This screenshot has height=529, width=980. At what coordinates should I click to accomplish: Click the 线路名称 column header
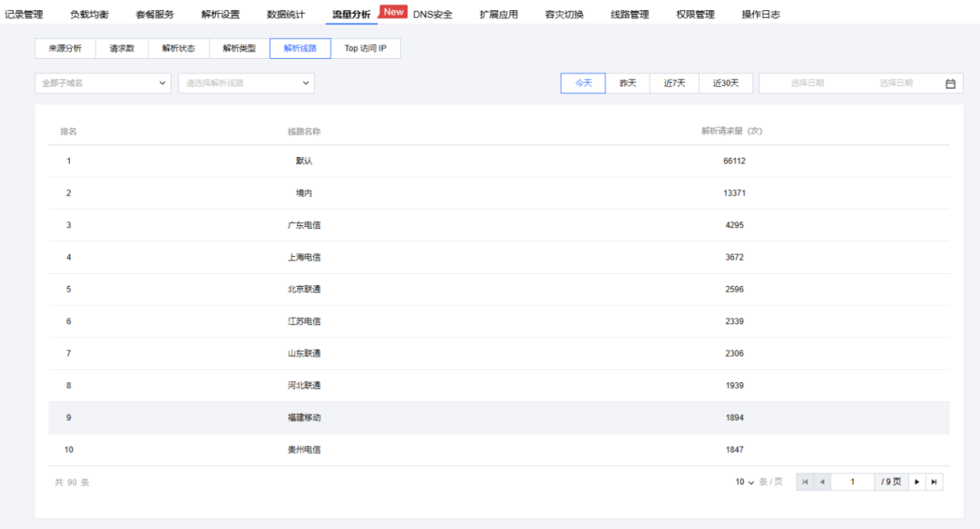tap(304, 132)
